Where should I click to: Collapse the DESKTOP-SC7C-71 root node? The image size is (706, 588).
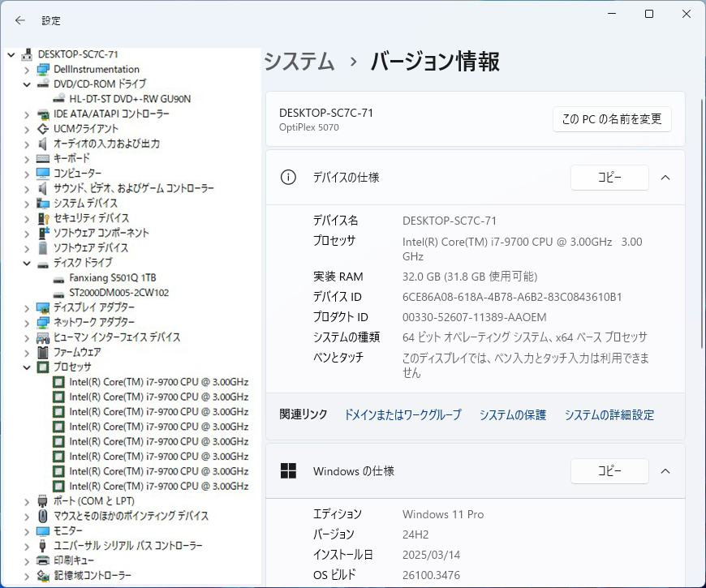pos(11,54)
